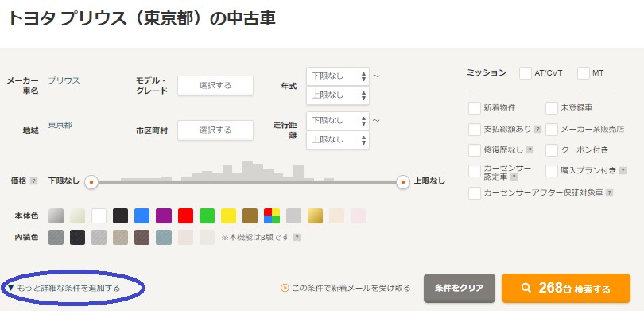The image size is (644, 334).
Task: Select blue body color swatch
Action: coord(142,216)
